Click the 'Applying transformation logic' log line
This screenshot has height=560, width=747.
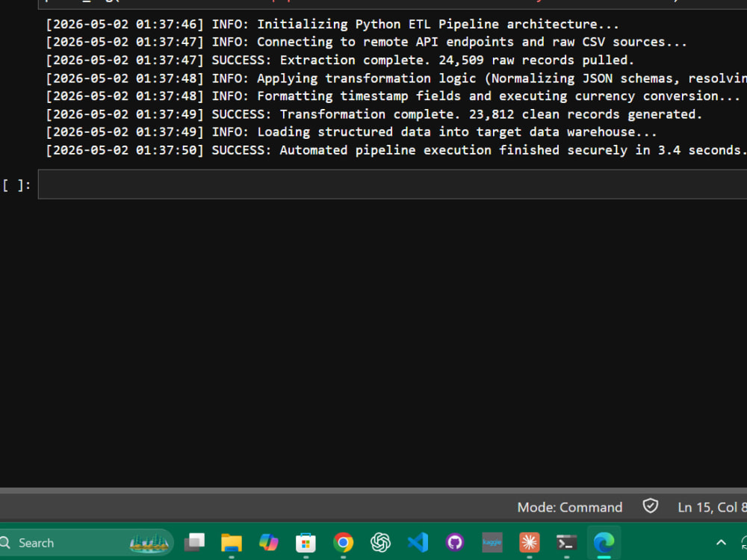tap(397, 78)
